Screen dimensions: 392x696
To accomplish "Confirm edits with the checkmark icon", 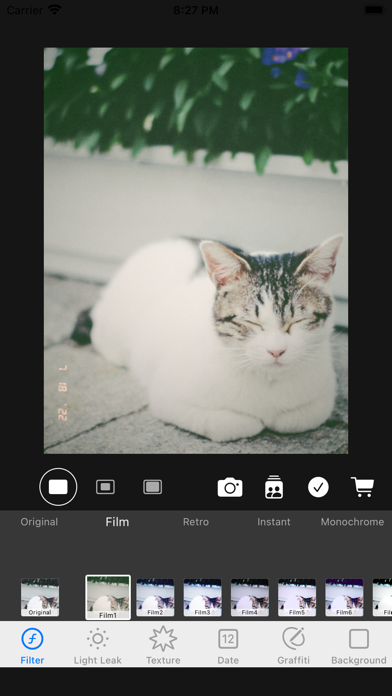I will tap(318, 487).
